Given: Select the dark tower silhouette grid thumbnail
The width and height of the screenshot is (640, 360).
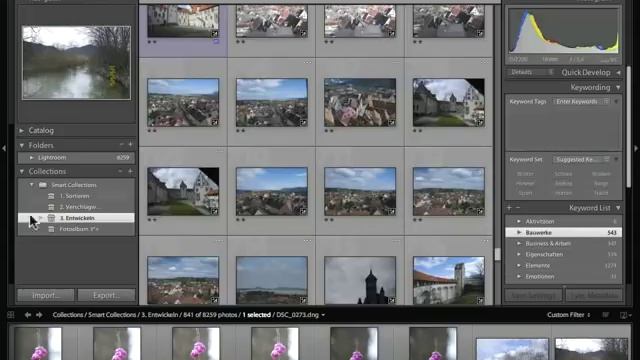Looking at the screenshot, I should tap(360, 280).
